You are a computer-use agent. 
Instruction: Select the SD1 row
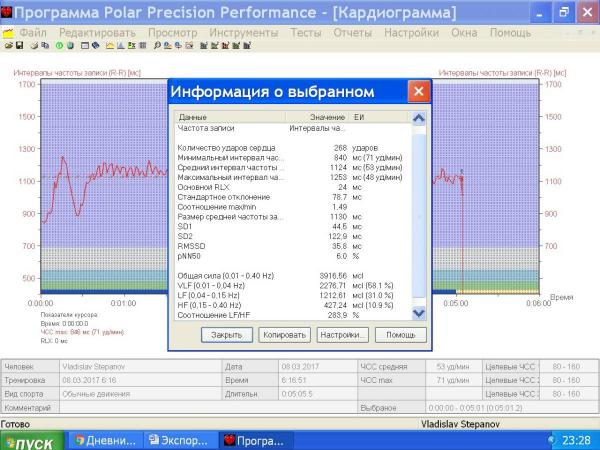click(x=293, y=227)
